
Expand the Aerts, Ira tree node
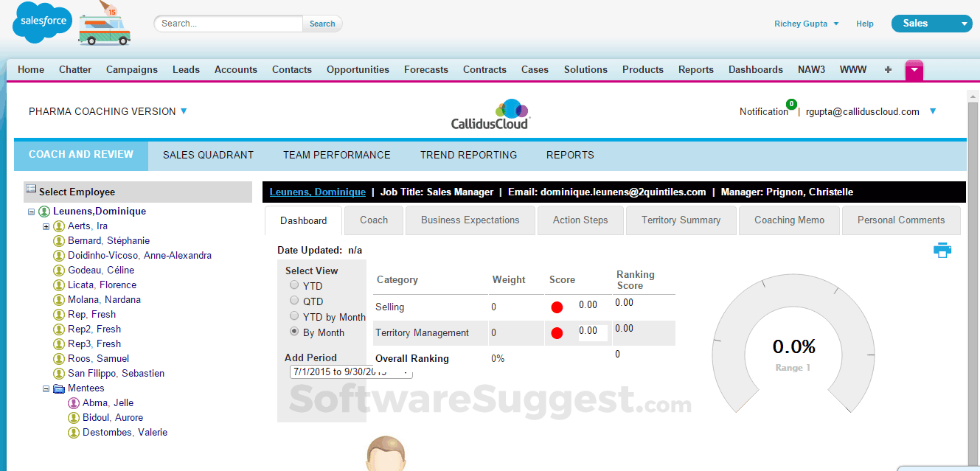[x=46, y=226]
